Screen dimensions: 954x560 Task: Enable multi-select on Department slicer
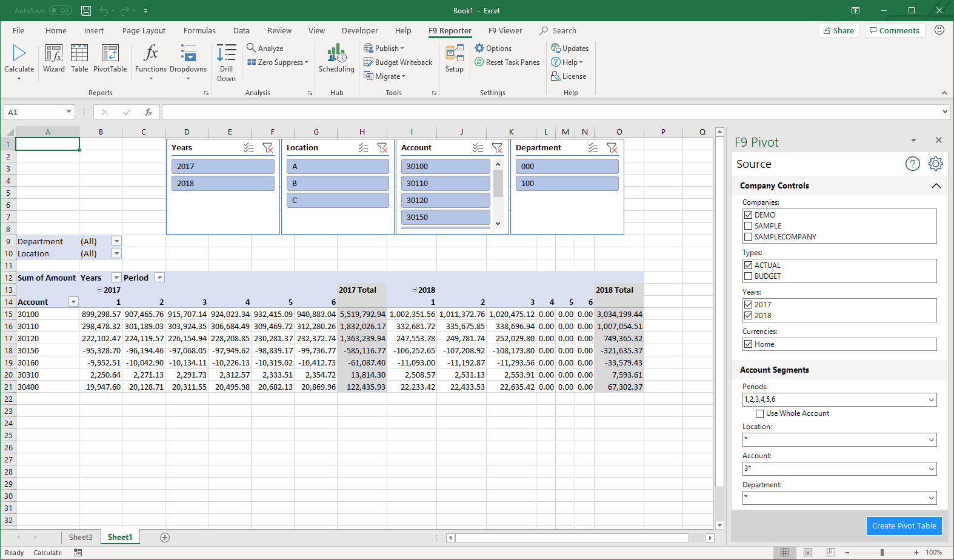pyautogui.click(x=593, y=148)
